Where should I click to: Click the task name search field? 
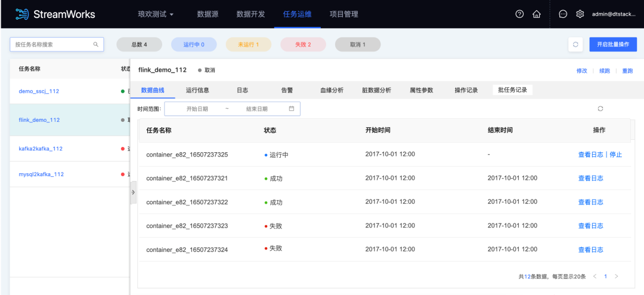pyautogui.click(x=52, y=44)
